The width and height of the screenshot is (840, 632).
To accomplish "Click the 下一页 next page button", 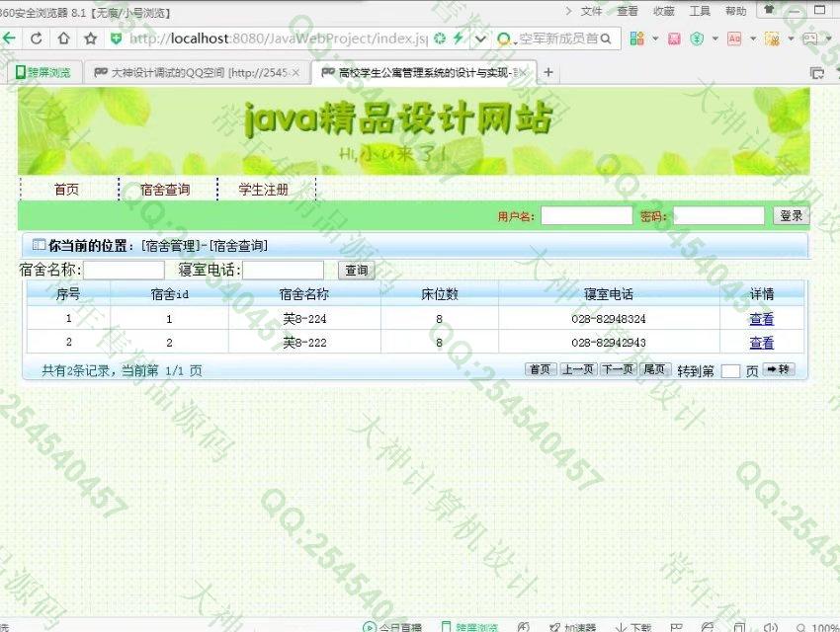I will (618, 369).
